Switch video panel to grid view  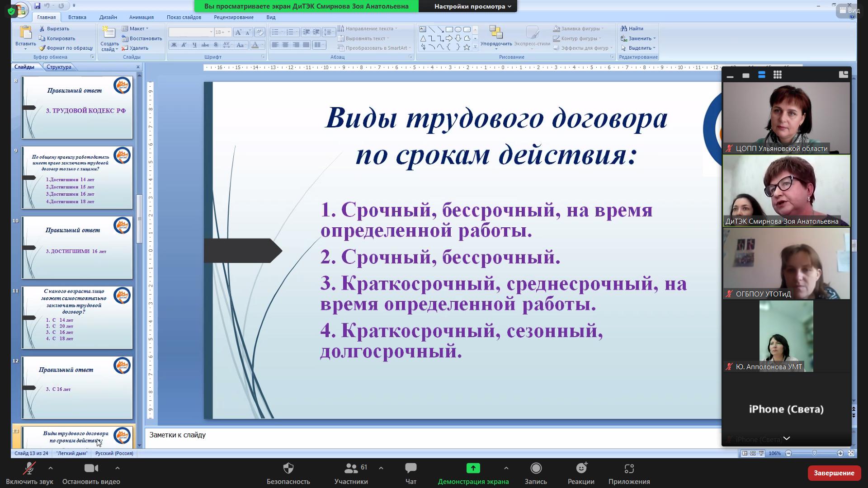778,75
